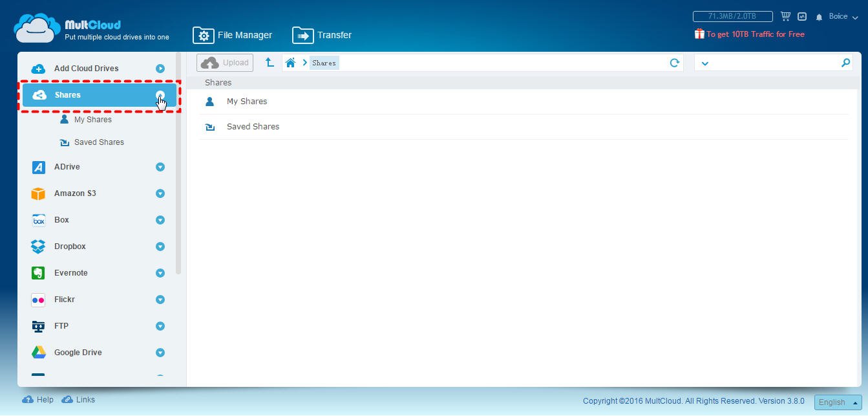Click the To get 10TB Traffic link
The width and height of the screenshot is (868, 416).
point(754,33)
